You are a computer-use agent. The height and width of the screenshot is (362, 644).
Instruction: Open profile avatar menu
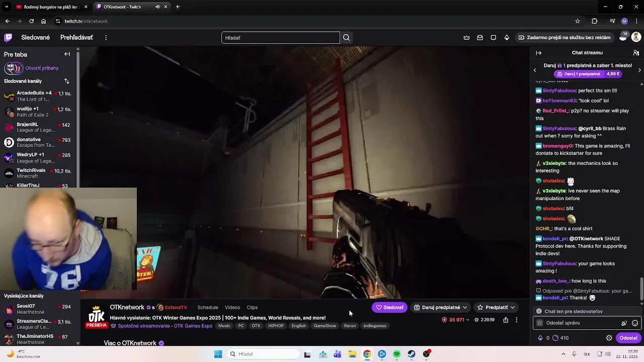pos(636,37)
